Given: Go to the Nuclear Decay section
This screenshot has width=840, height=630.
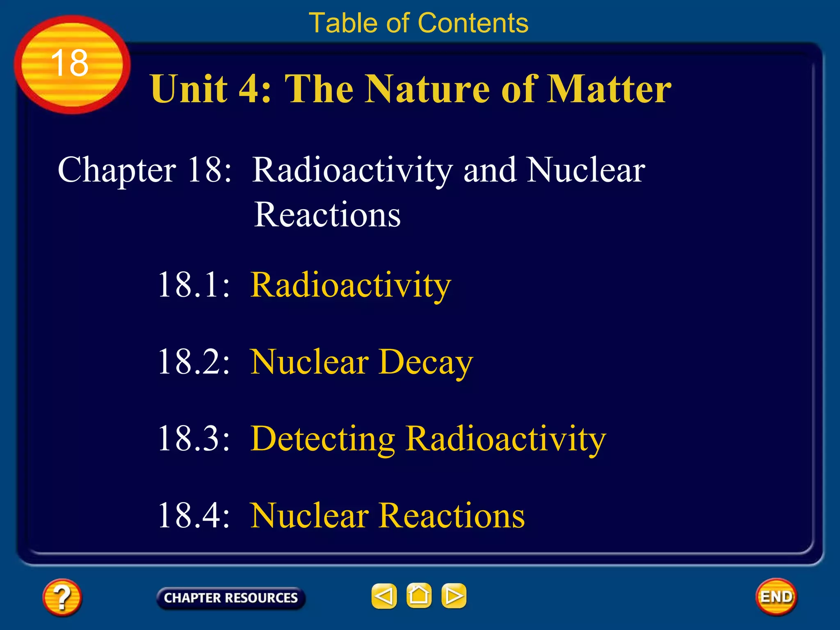Looking at the screenshot, I should tap(361, 362).
